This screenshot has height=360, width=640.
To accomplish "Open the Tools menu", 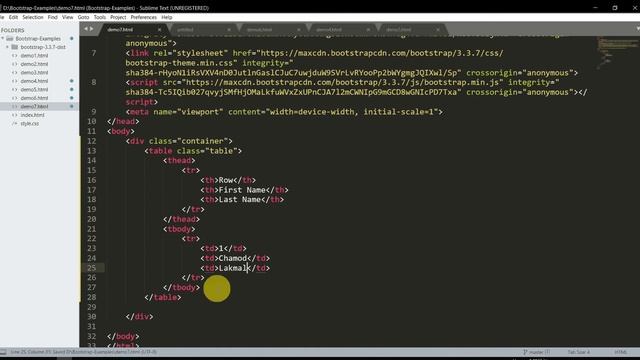I will coord(100,17).
